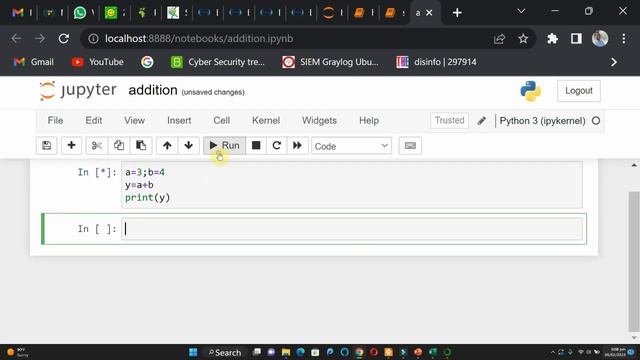Open the View menu
This screenshot has height=360, width=640.
[134, 120]
